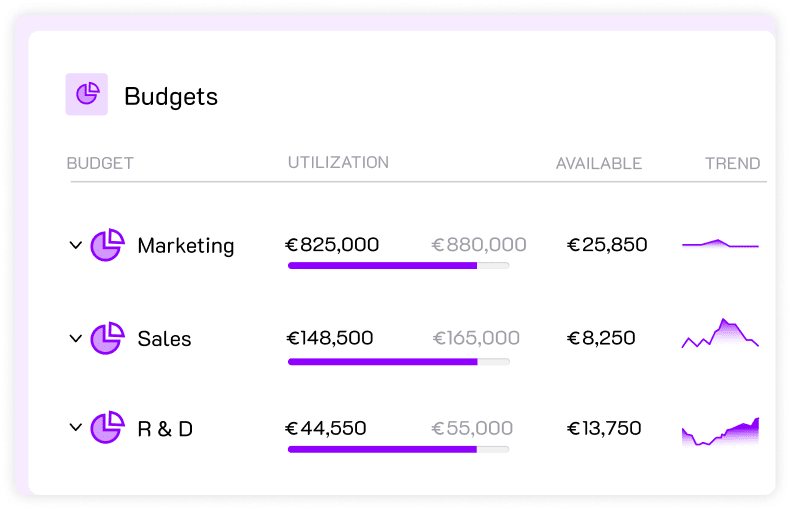
Task: Expand the Marketing budget row chevron
Action: [75, 245]
